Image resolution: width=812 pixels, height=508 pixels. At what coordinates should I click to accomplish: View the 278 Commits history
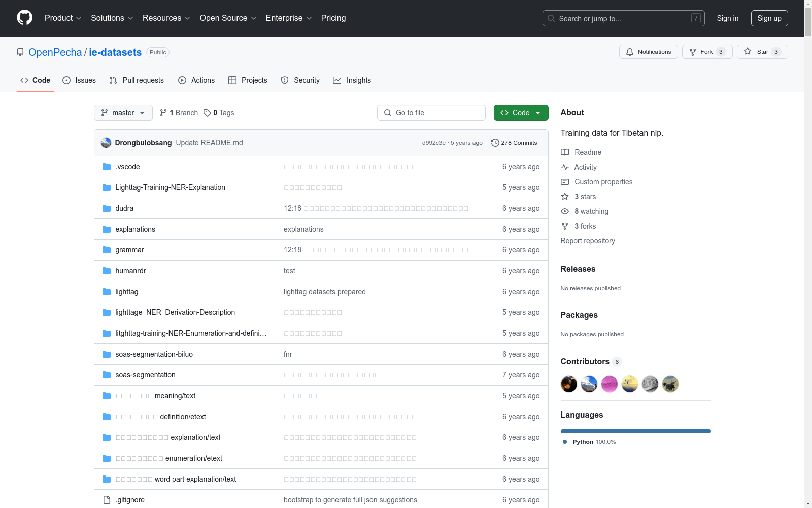pos(514,143)
